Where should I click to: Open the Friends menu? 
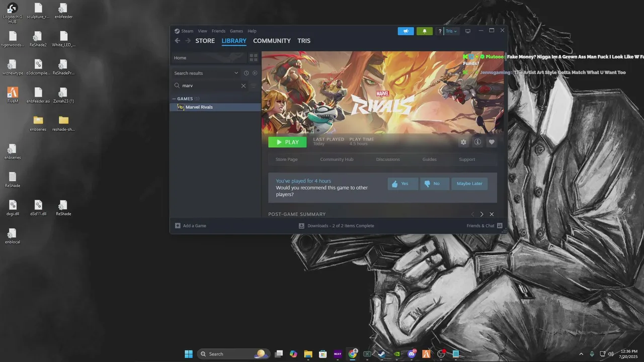[218, 31]
